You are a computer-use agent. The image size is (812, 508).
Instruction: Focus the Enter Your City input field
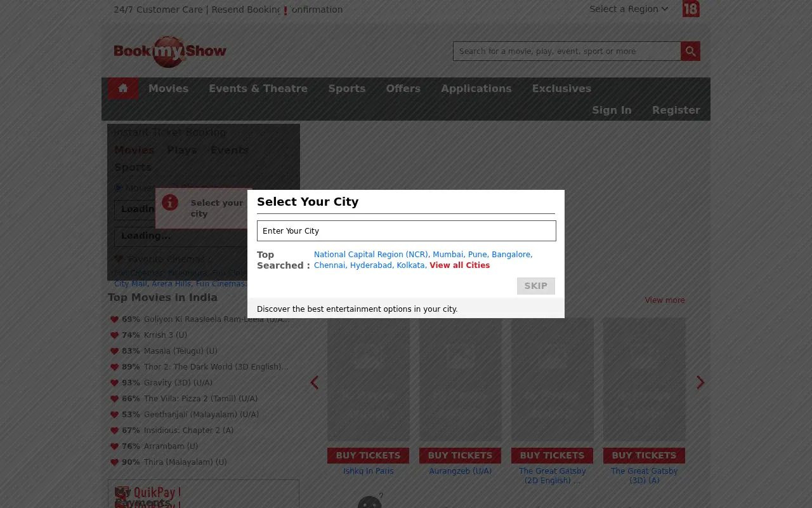pyautogui.click(x=407, y=231)
